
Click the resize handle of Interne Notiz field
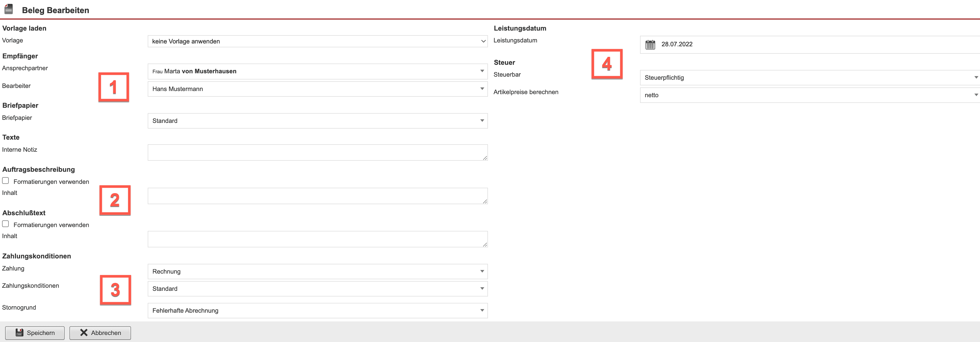[x=485, y=158]
